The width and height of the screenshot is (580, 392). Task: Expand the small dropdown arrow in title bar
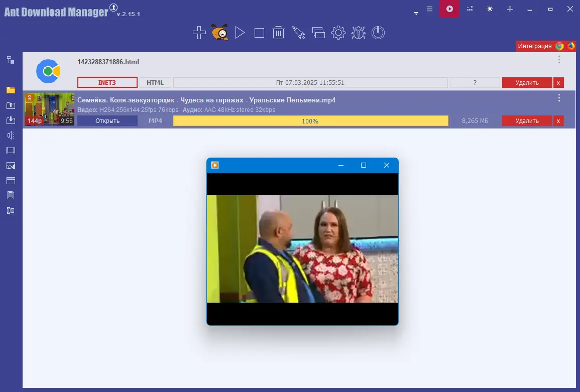click(x=416, y=14)
